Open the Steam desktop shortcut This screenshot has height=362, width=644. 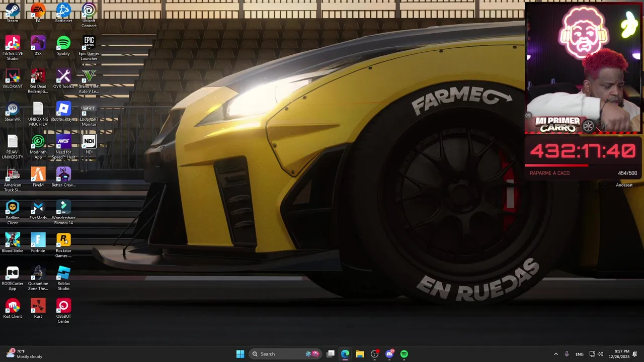[x=13, y=13]
